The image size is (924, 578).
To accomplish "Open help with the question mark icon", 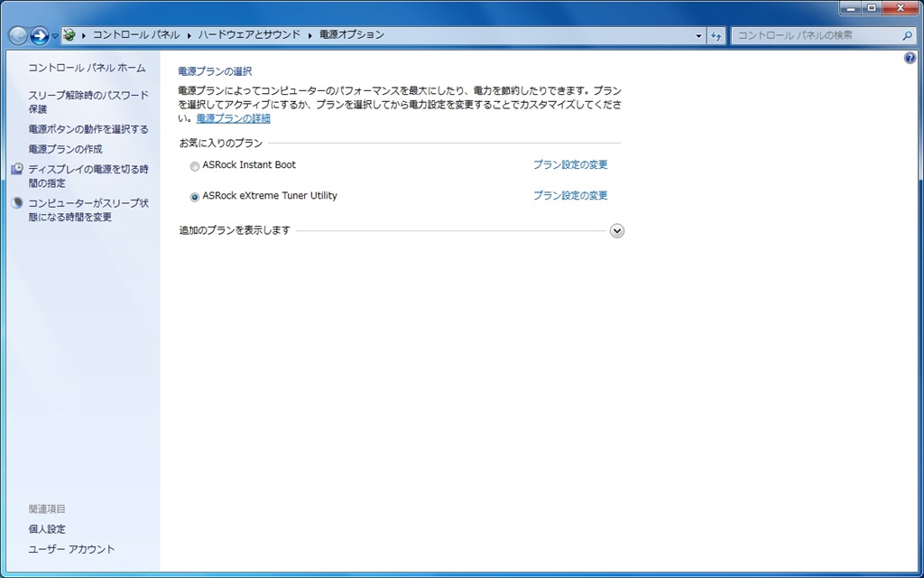I will coord(910,58).
